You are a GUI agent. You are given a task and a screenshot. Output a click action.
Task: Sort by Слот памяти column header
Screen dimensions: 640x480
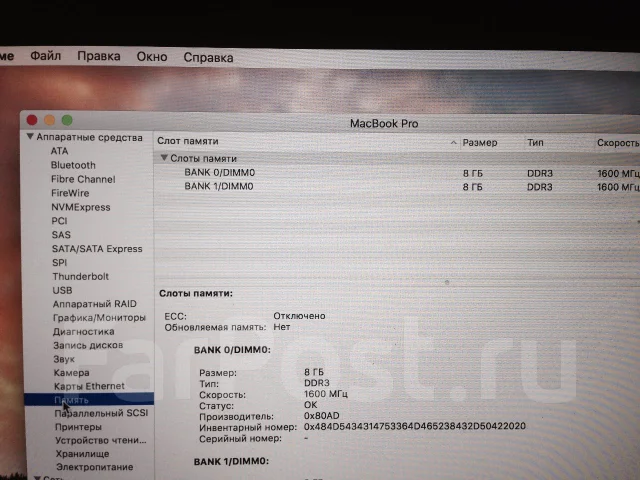click(x=188, y=141)
